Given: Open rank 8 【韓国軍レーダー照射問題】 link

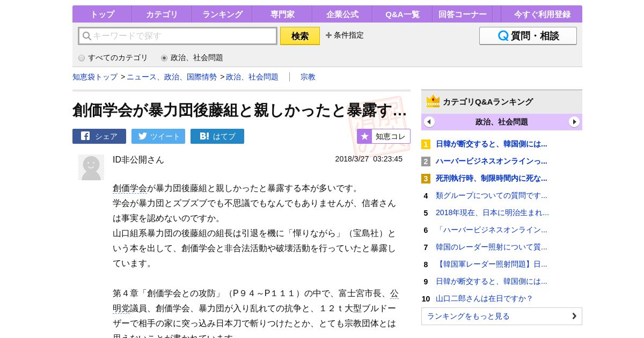Looking at the screenshot, I should pyautogui.click(x=492, y=264).
